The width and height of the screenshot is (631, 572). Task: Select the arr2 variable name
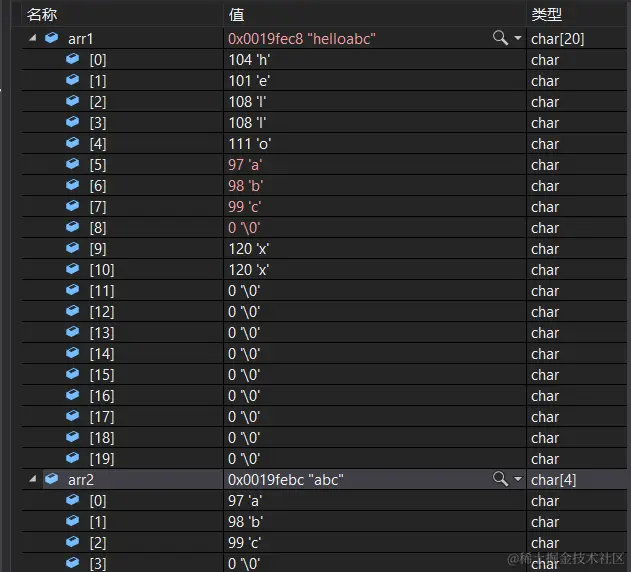[81, 480]
